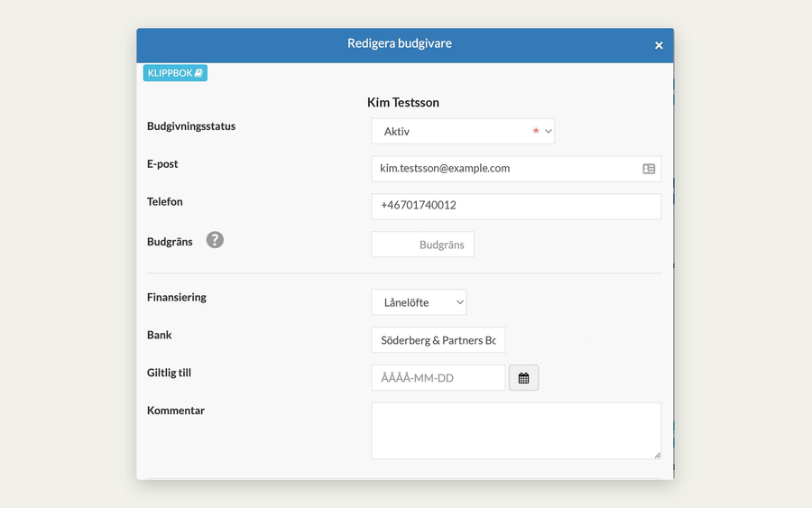Click the Telefon label
The width and height of the screenshot is (812, 508).
[x=165, y=202]
